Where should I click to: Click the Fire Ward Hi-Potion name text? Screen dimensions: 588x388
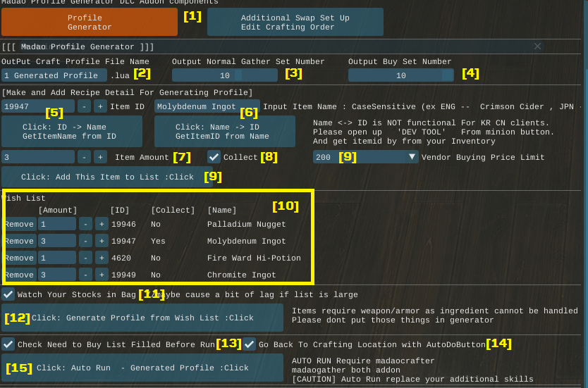tap(254, 258)
